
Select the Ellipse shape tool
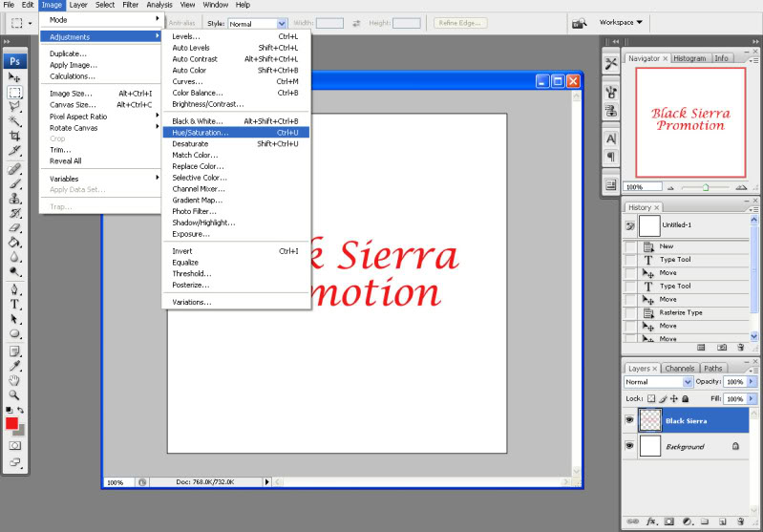(x=14, y=333)
